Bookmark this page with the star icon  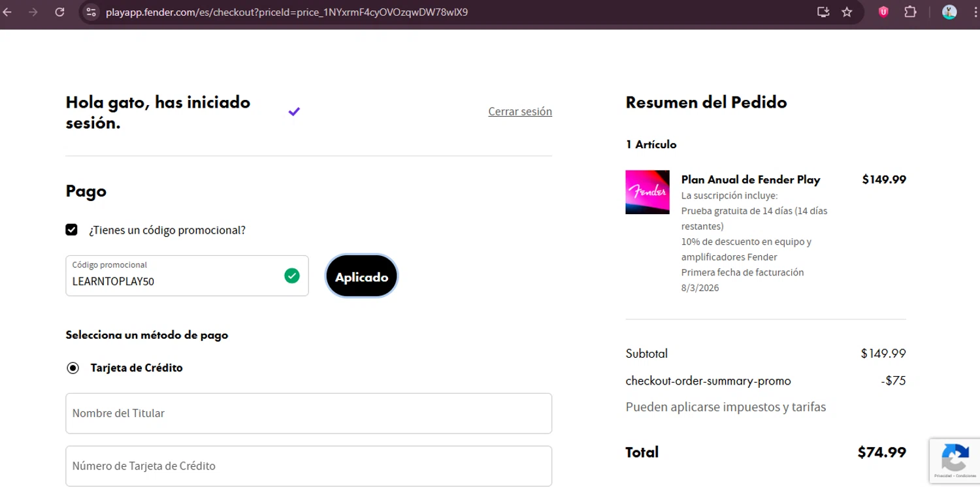(x=847, y=12)
